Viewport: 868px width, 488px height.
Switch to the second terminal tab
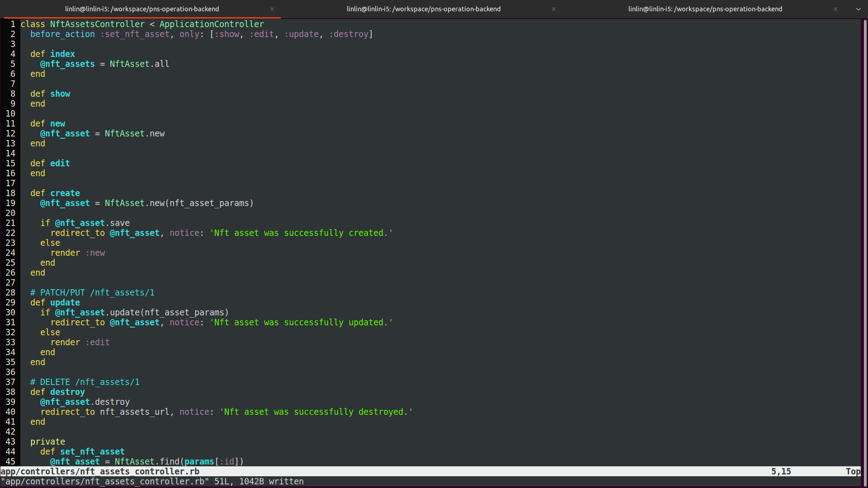coord(423,9)
